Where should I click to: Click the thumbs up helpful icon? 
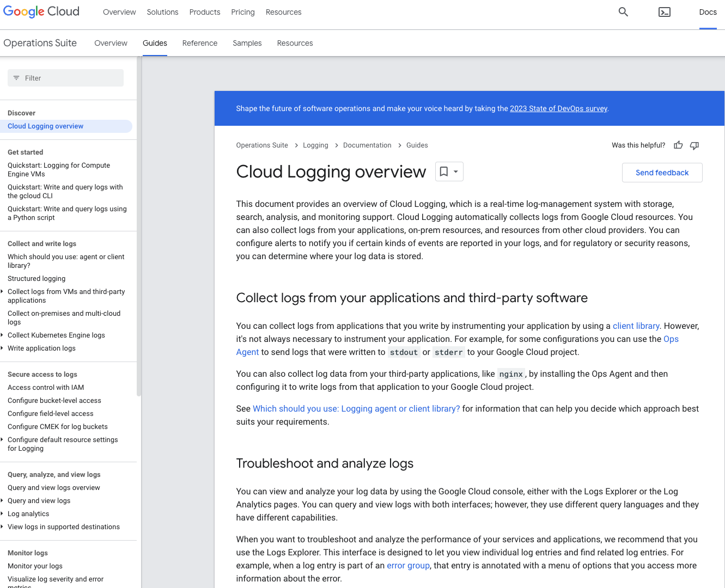678,145
